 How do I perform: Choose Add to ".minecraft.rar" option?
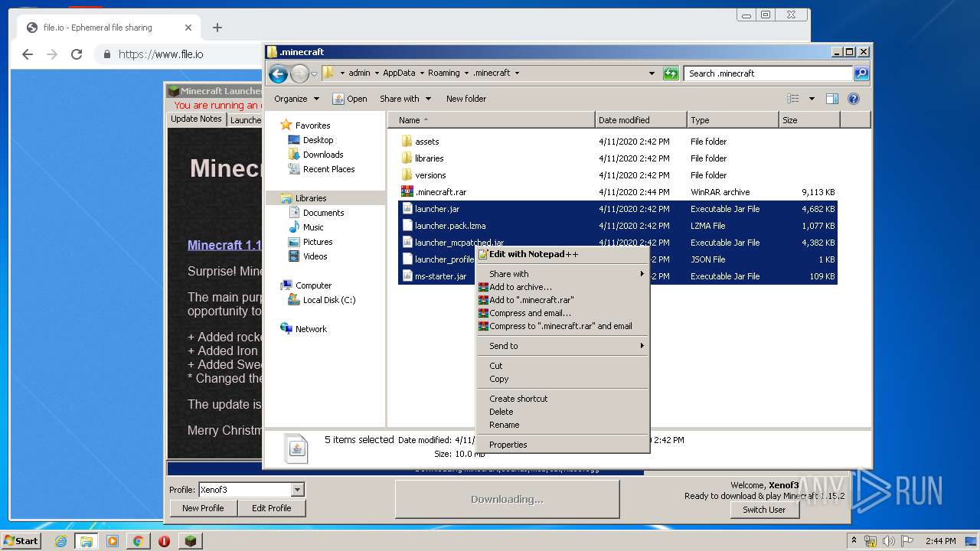pyautogui.click(x=562, y=300)
